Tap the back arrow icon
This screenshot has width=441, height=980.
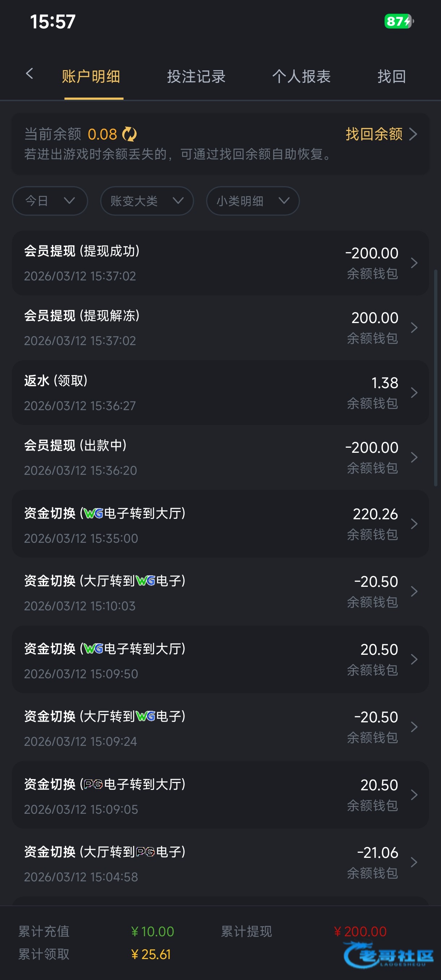[29, 74]
